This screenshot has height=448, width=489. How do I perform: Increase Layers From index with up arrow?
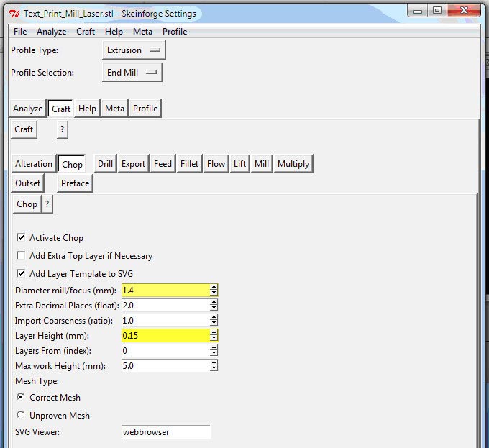pos(214,347)
